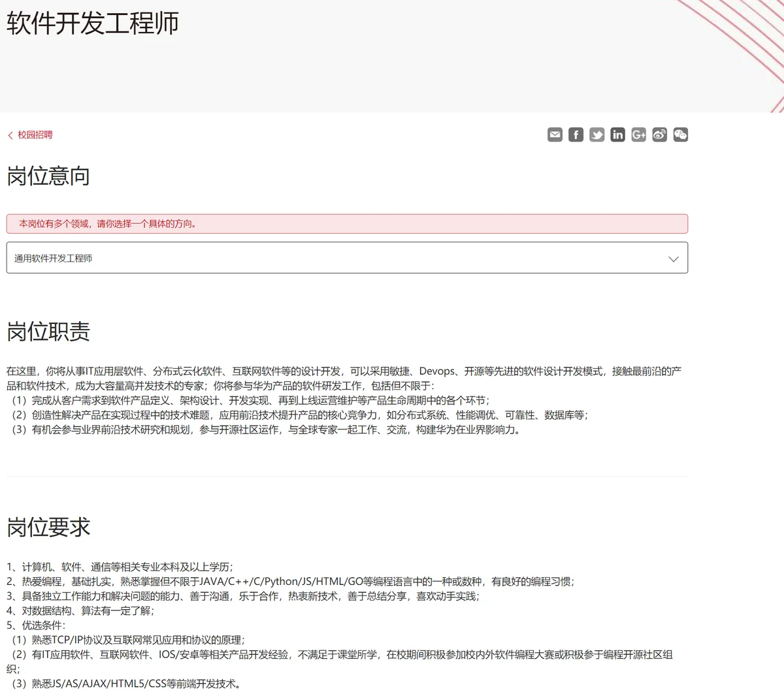Click the line starting （2）创造性解决产品
This screenshot has width=784, height=694.
click(x=297, y=415)
